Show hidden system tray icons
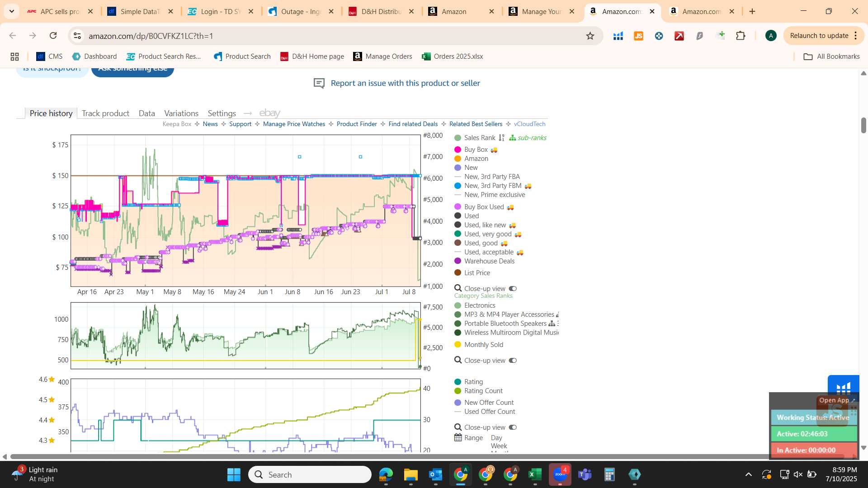Screen dimensions: 868x488 [749, 474]
